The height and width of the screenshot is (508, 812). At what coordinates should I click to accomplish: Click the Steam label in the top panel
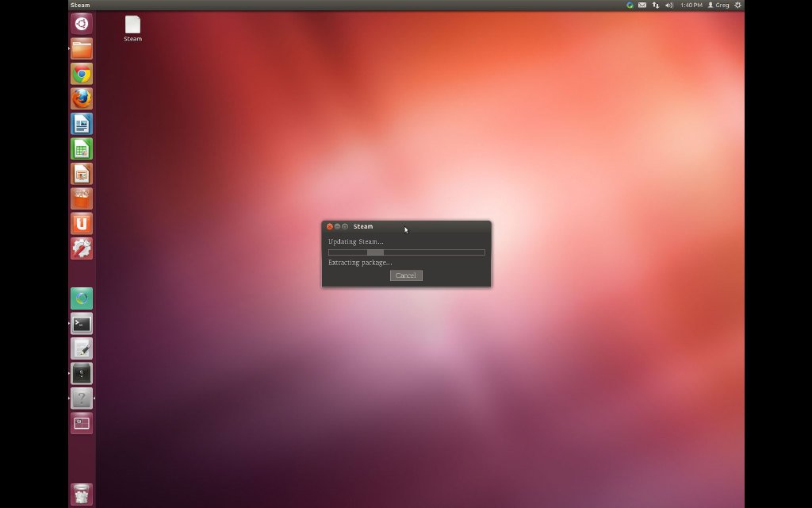pyautogui.click(x=80, y=6)
